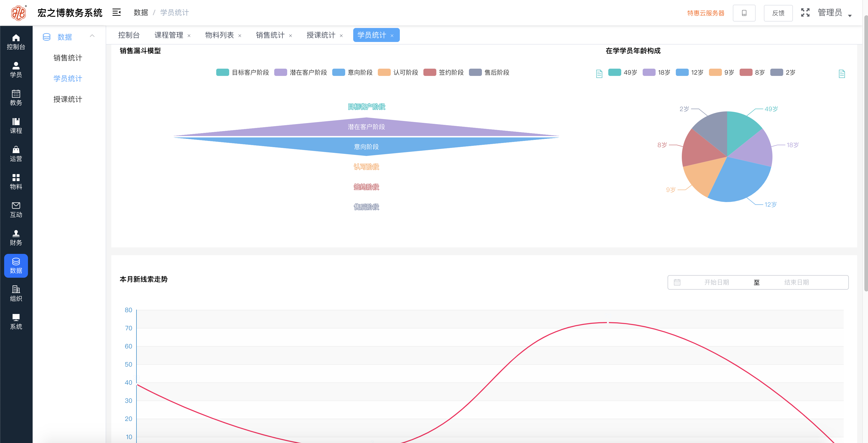Switch to the 物料列表 tab
This screenshot has width=868, height=443.
coord(219,35)
